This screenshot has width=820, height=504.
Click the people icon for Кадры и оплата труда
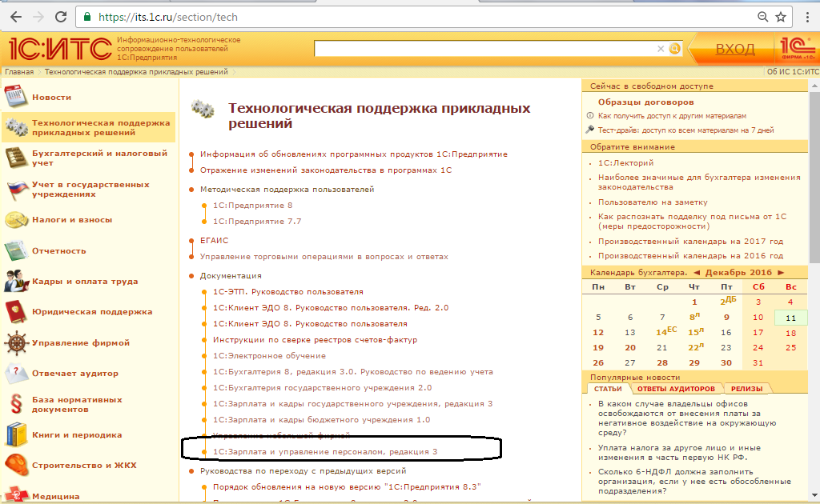(x=16, y=281)
